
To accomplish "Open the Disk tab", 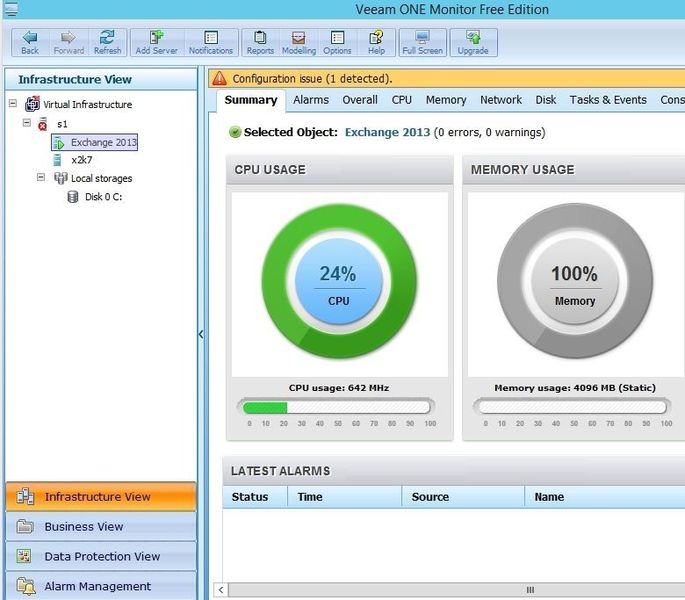I will click(x=546, y=100).
